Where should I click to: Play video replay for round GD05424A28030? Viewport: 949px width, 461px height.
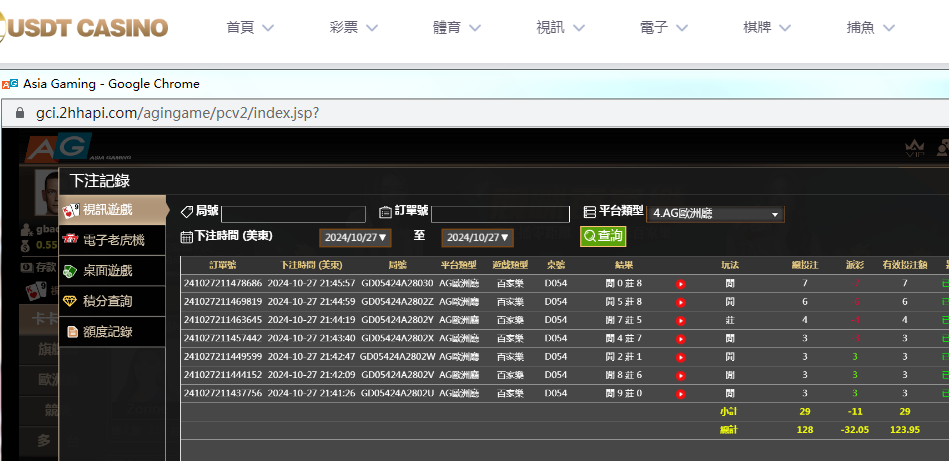coord(681,284)
